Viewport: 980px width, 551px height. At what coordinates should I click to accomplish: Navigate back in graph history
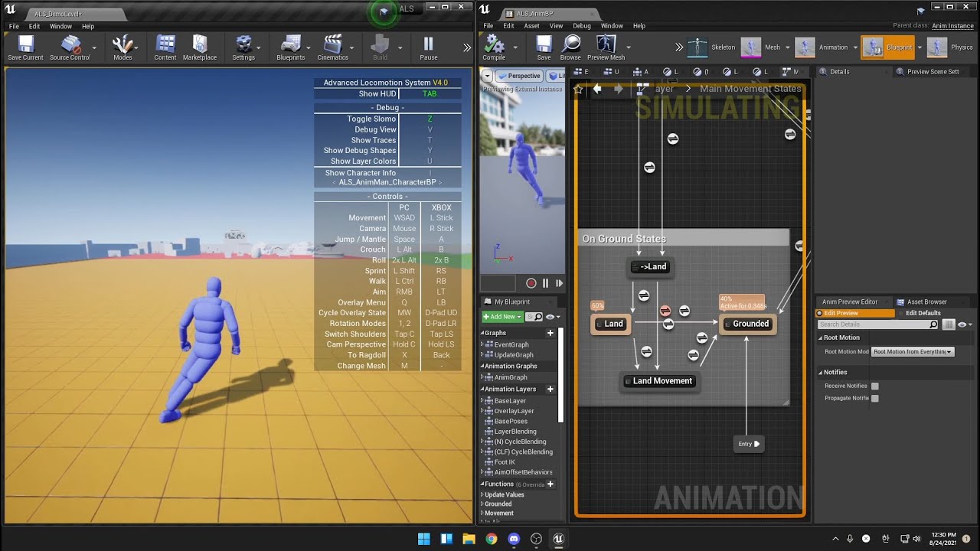point(597,89)
